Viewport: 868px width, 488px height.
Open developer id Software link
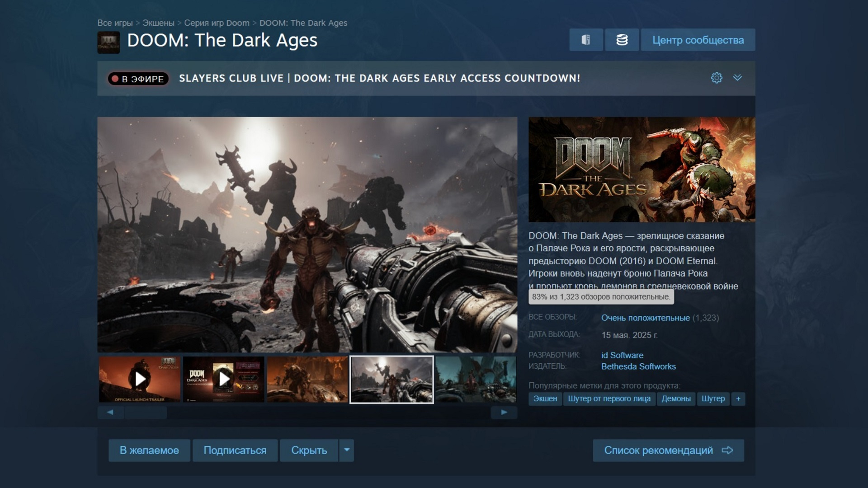622,355
